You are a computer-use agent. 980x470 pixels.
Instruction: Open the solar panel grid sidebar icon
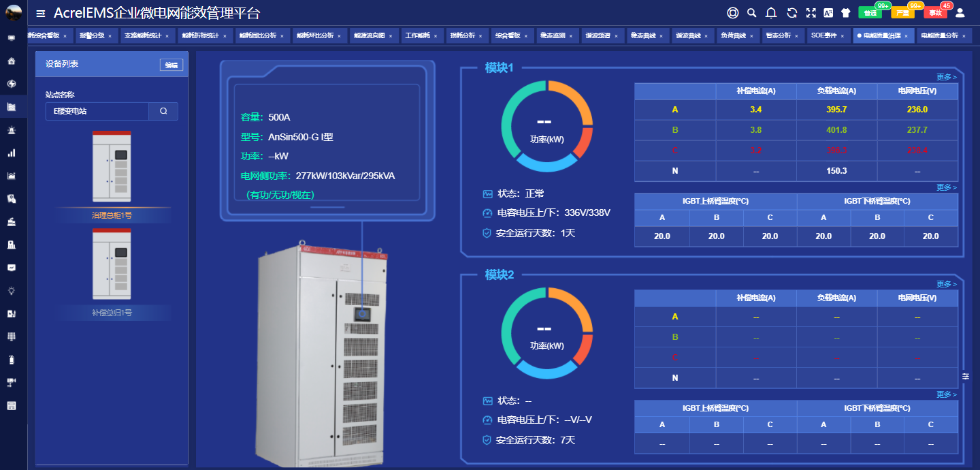(x=11, y=336)
